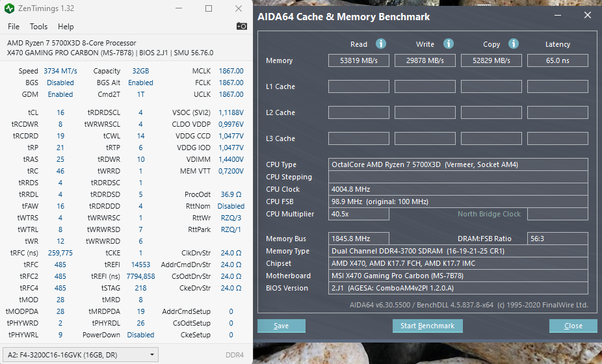Click the Save button in AIDA64

(x=281, y=326)
